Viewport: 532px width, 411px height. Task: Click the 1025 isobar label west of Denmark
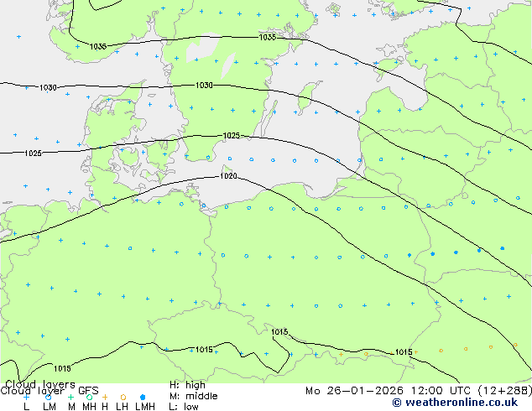[33, 153]
